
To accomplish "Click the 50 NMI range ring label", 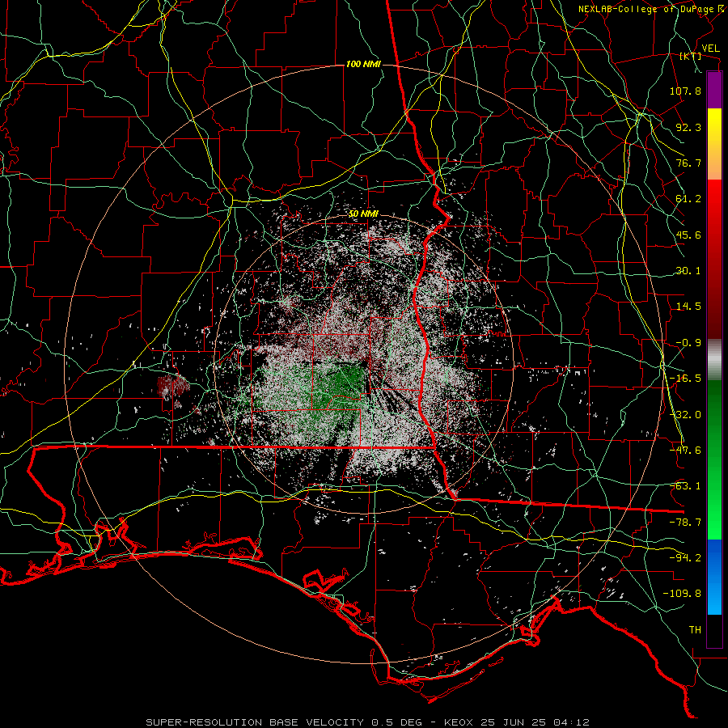I will (x=363, y=214).
